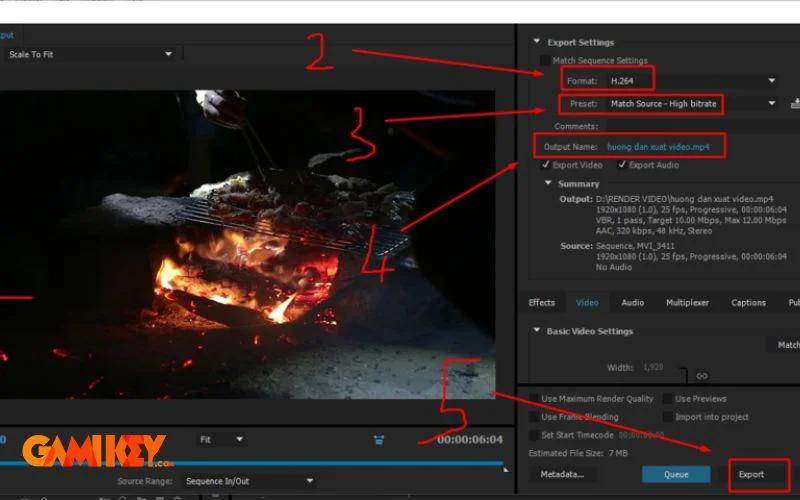Open the Scale To Fit dropdown
The image size is (800, 500).
(91, 54)
